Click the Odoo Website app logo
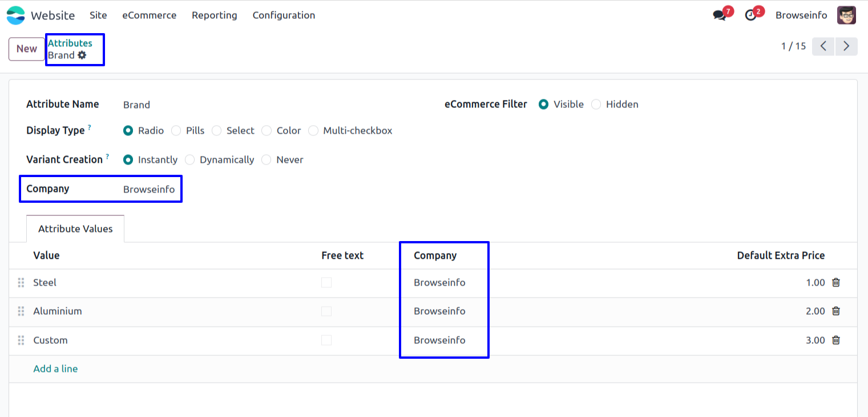 (16, 15)
